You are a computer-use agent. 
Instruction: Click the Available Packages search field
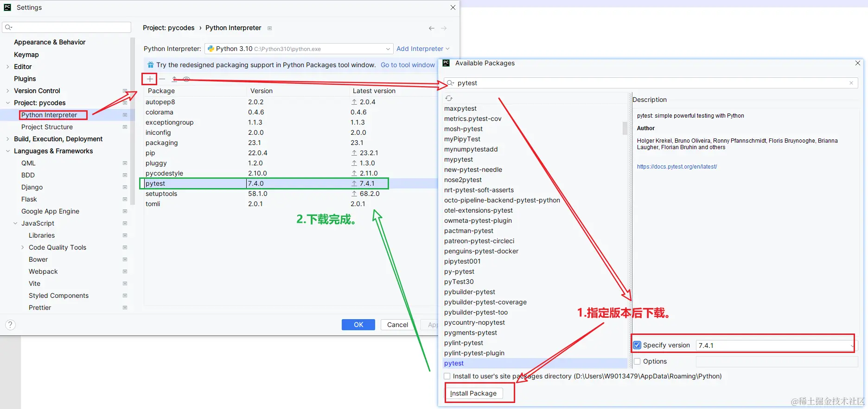click(651, 83)
